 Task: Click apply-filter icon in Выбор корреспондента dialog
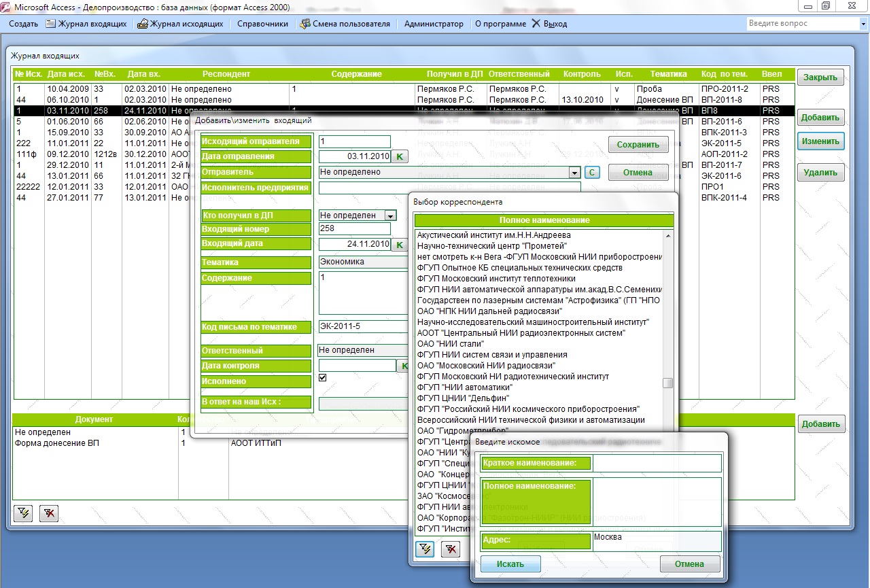pyautogui.click(x=425, y=549)
